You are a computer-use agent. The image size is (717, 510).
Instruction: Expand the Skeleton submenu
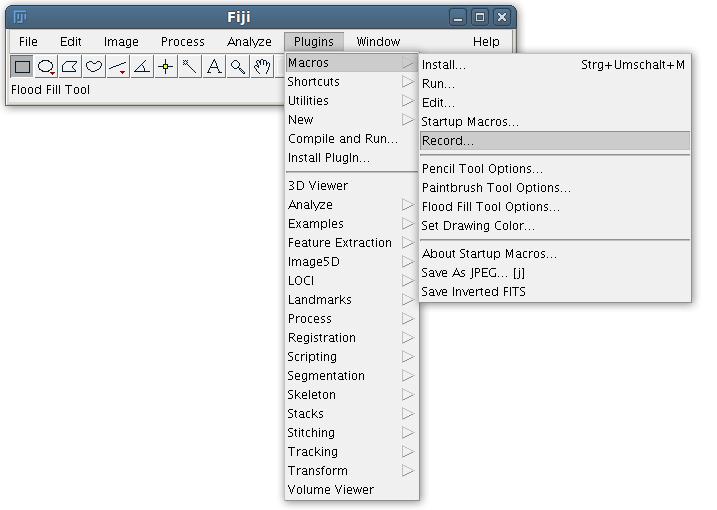click(x=351, y=395)
